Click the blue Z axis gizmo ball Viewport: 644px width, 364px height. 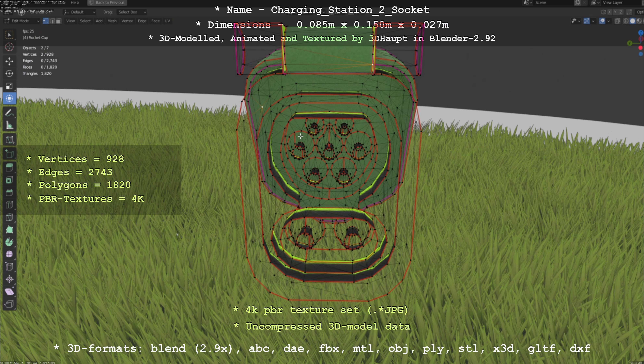coord(640,33)
